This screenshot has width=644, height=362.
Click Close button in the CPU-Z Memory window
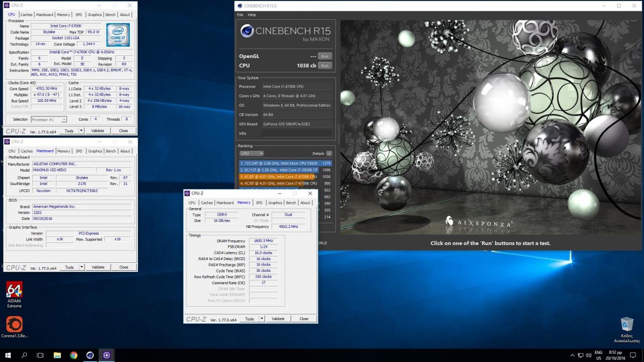pos(304,319)
